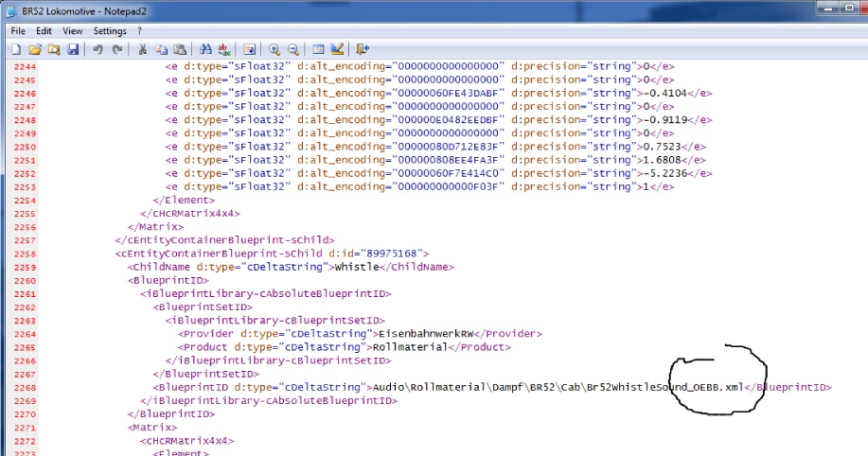868x456 pixels.
Task: Zoom out using the magnifier minus icon
Action: [x=293, y=49]
